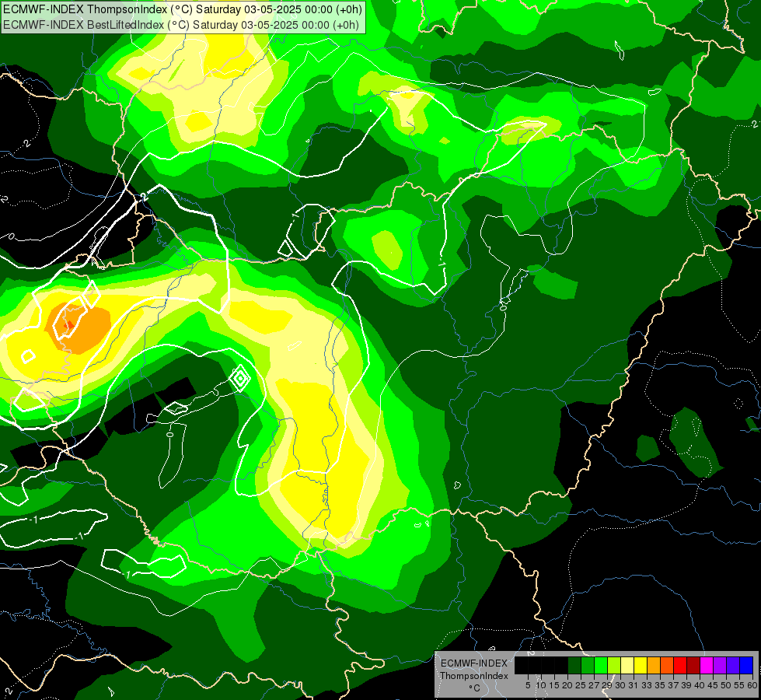The image size is (761, 700).
Task: Select the blue 55–60 legend swatch
Action: (x=746, y=666)
